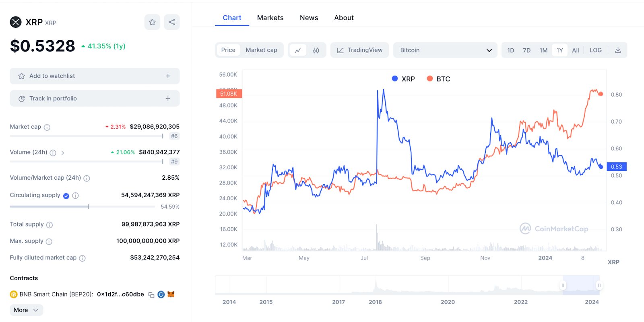The image size is (644, 322).
Task: Click Circulating supply verified badge
Action: [x=66, y=196]
